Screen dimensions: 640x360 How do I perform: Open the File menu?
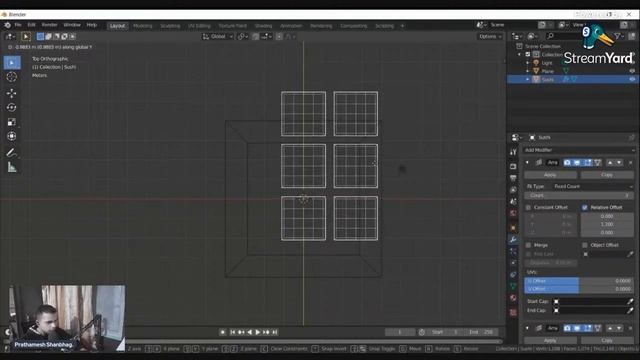(x=18, y=25)
